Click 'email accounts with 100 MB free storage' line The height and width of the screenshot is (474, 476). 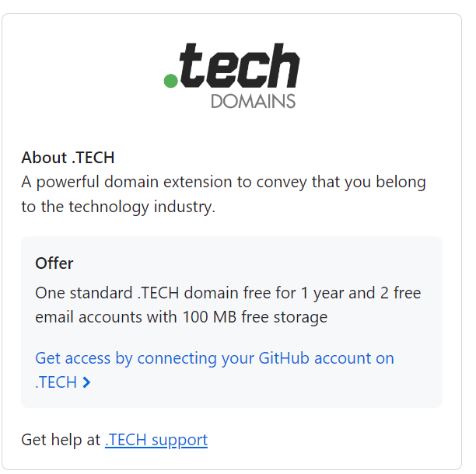[x=181, y=317]
